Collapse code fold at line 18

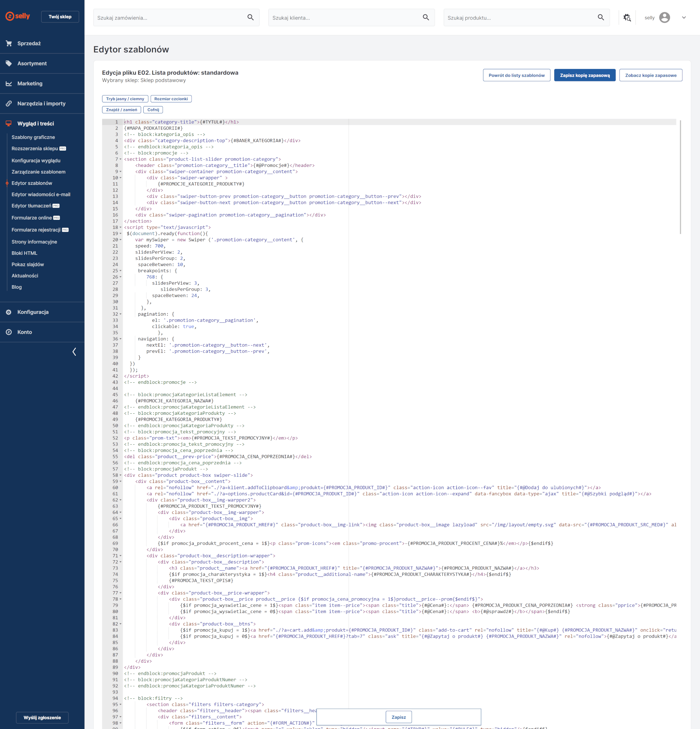pos(120,227)
